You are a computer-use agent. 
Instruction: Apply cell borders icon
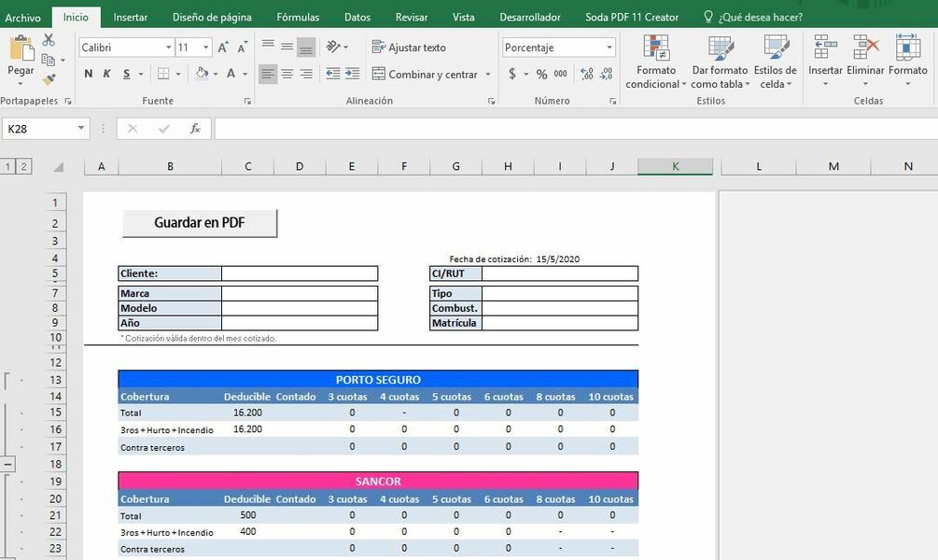(x=163, y=74)
